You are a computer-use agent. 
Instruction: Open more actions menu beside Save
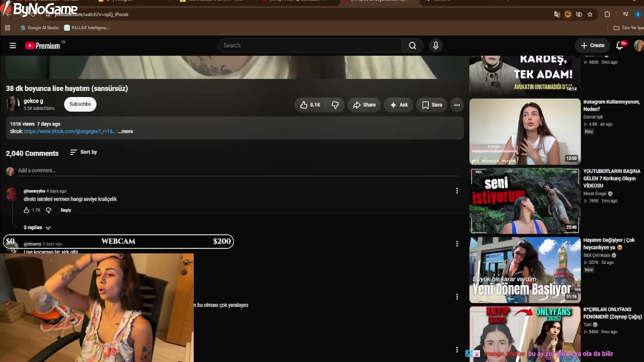click(x=457, y=105)
